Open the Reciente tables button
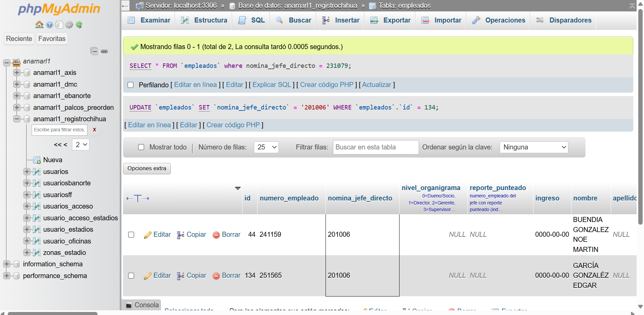 tap(19, 39)
